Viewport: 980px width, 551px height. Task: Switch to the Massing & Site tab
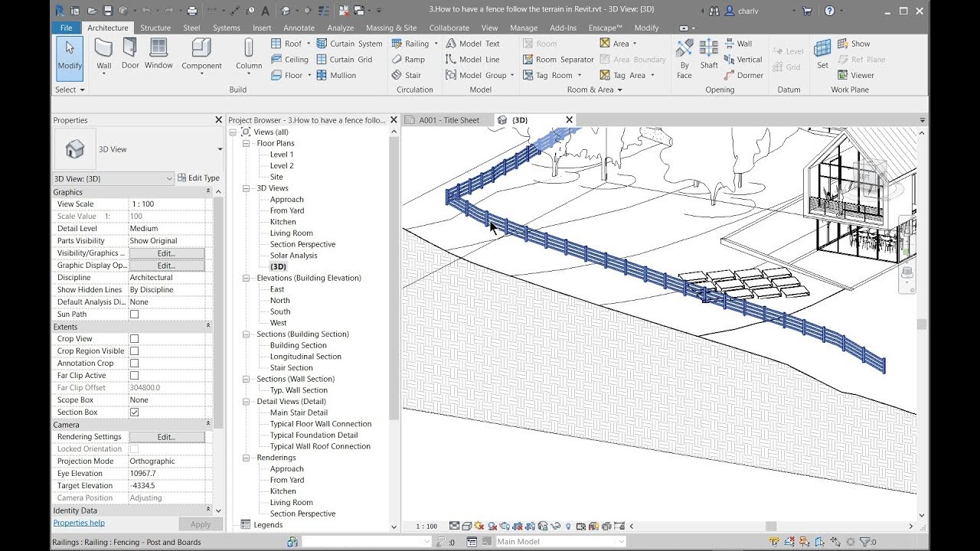point(391,28)
